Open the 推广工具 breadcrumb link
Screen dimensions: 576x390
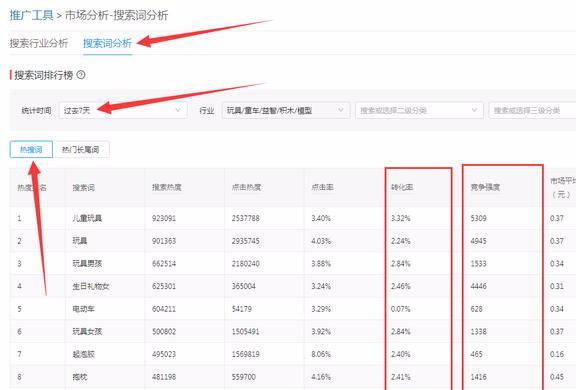(32, 15)
